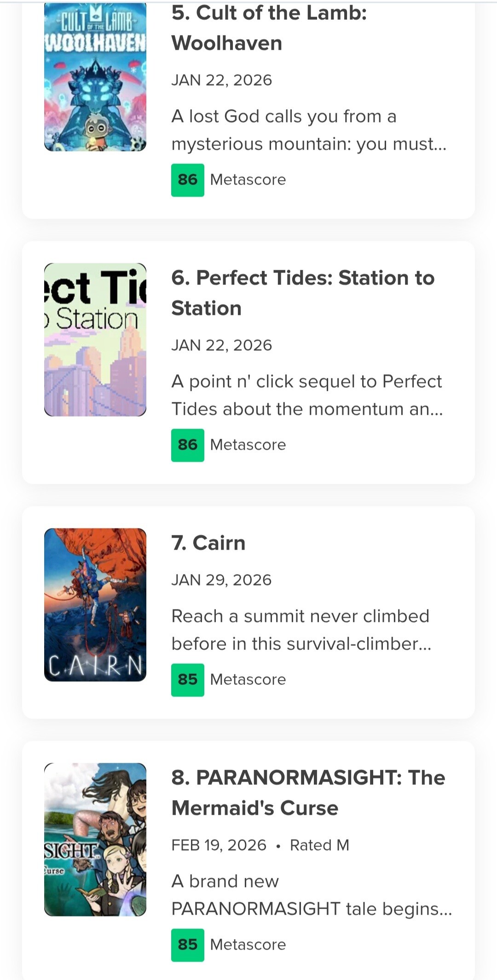Select the PARANORMASIGHT cover image
Screen dimensions: 497x980
tap(95, 839)
